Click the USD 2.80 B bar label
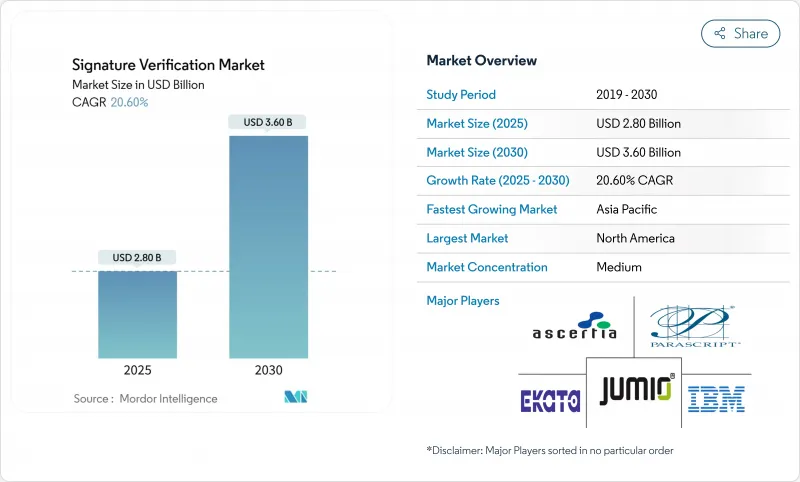800x482 pixels. [x=137, y=257]
